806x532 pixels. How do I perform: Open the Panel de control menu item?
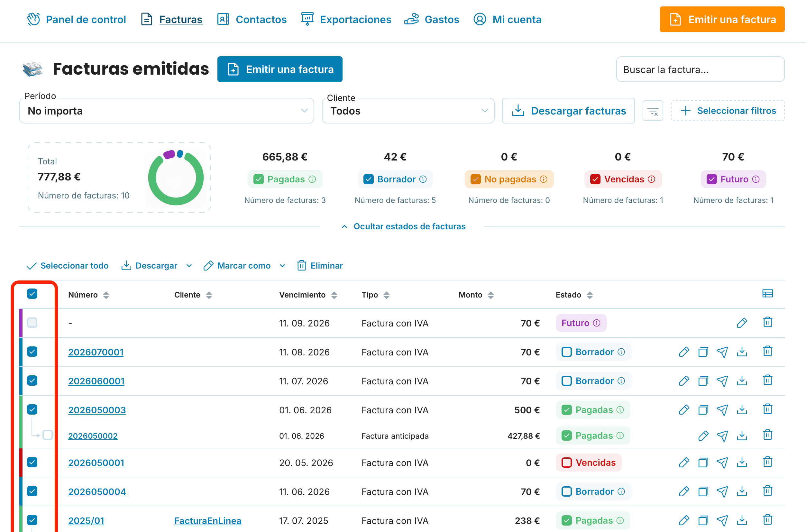click(76, 19)
